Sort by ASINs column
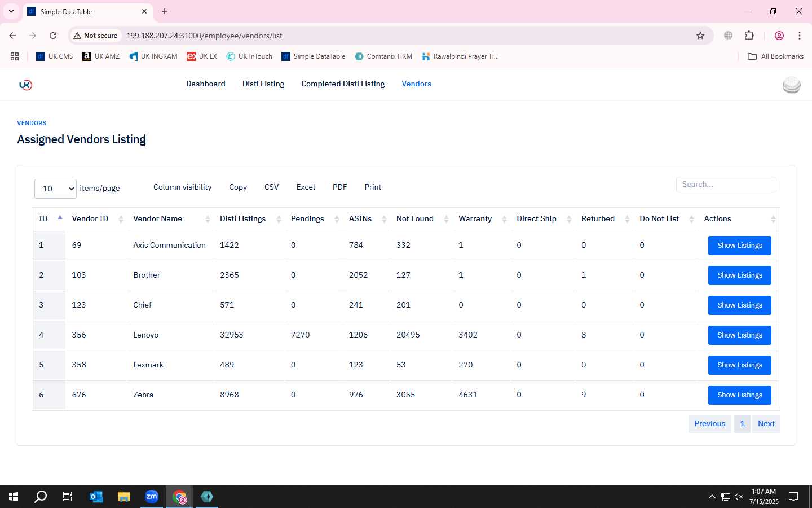The image size is (812, 508). (367, 218)
